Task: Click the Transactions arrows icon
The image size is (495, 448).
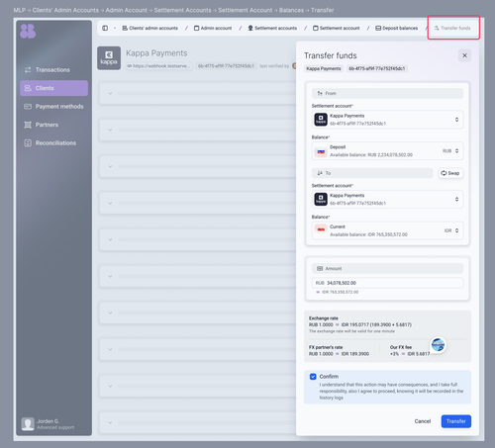Action: 28,70
